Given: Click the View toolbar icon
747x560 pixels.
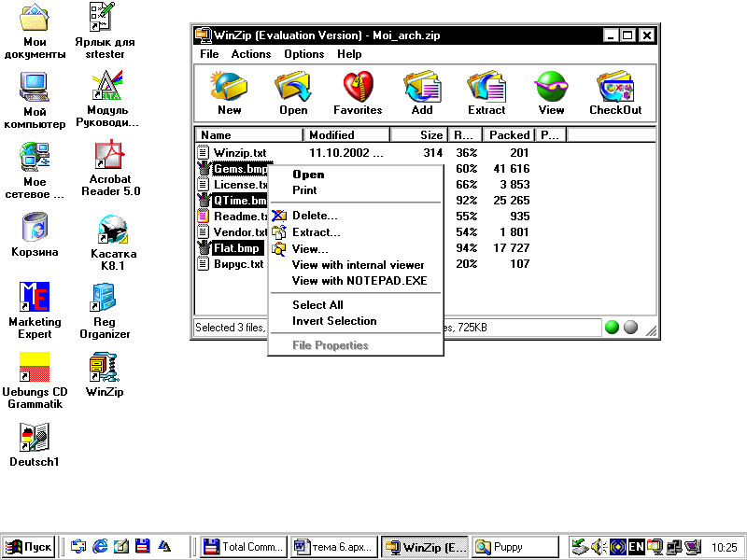Looking at the screenshot, I should pyautogui.click(x=551, y=92).
